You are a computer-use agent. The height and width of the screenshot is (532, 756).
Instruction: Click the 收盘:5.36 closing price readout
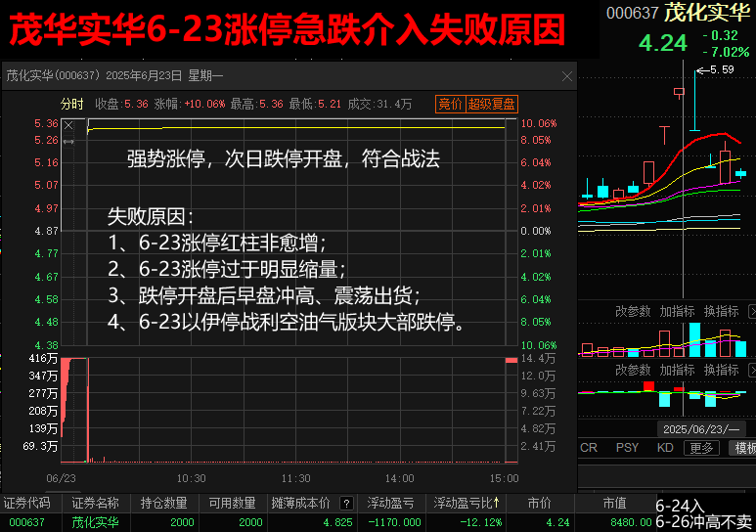click(121, 104)
